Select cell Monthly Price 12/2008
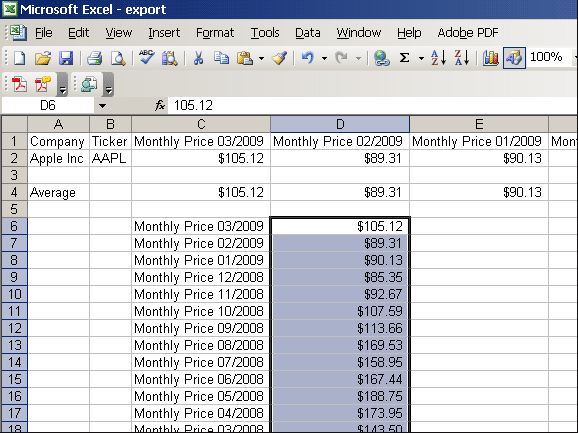 click(x=201, y=277)
